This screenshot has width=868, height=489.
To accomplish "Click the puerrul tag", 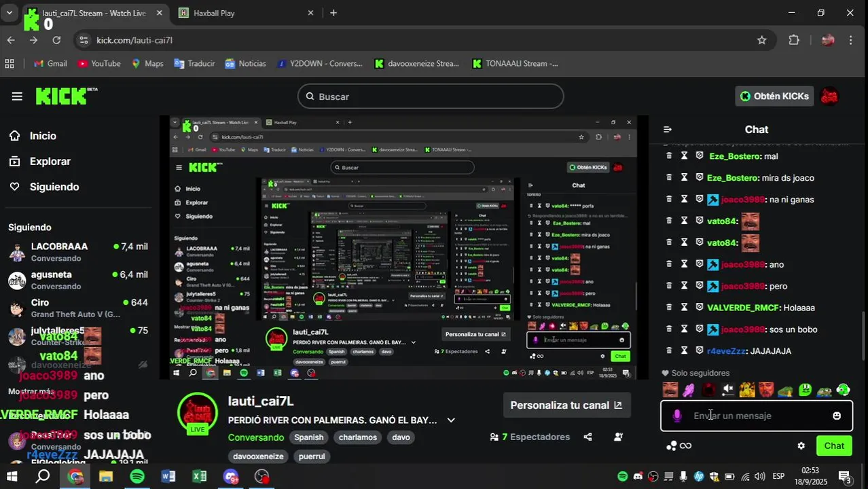I will [x=312, y=456].
